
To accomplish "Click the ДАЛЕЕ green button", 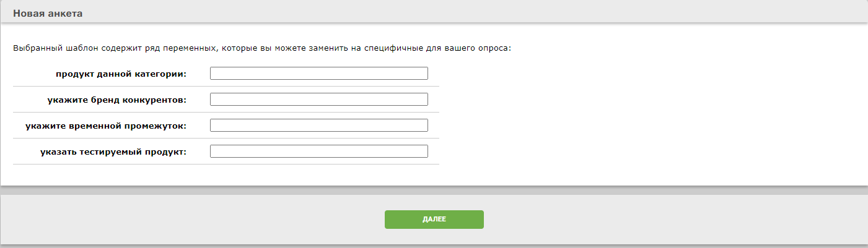I will 434,220.
